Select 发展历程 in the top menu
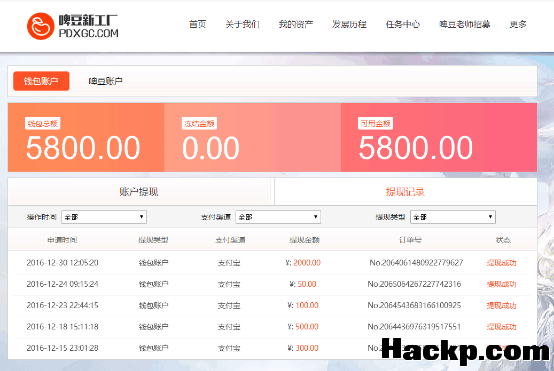The width and height of the screenshot is (554, 371). [349, 24]
